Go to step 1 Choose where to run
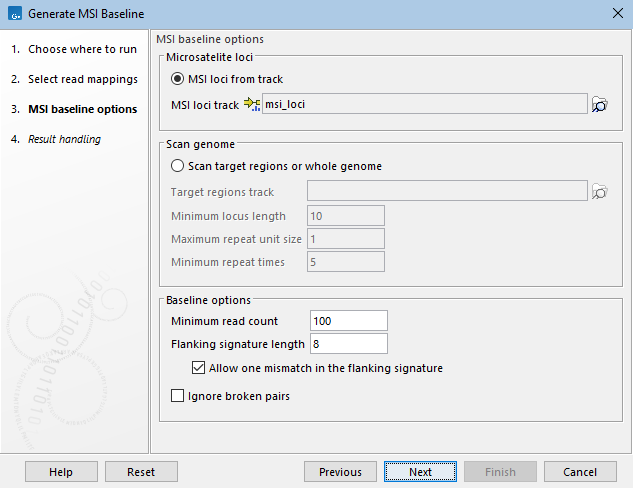Screen dimensions: 633x488 [x=74, y=49]
